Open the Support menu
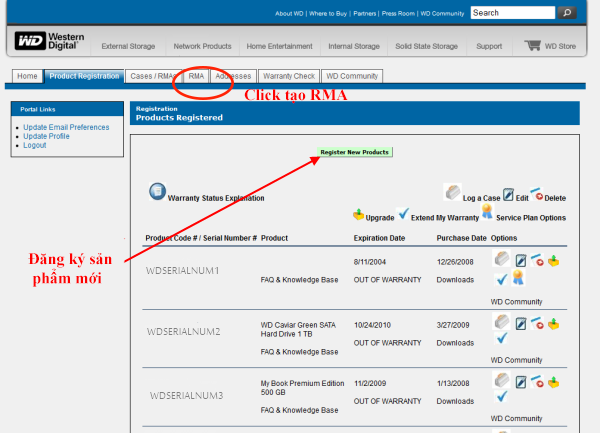The height and width of the screenshot is (433, 600). (489, 46)
